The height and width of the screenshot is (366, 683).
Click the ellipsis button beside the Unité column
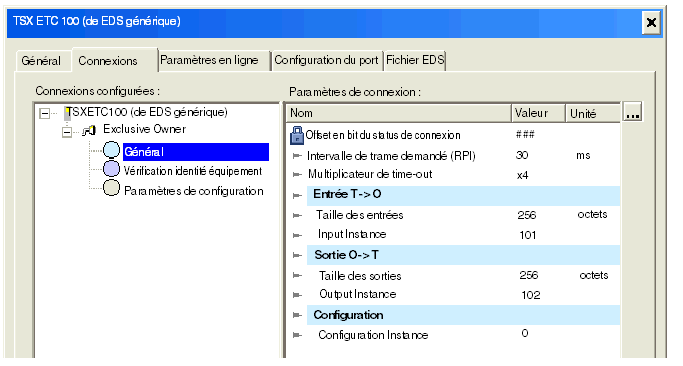632,112
